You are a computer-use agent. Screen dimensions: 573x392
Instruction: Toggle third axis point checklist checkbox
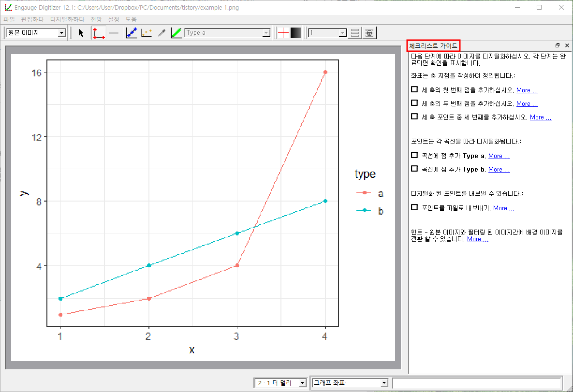point(414,116)
